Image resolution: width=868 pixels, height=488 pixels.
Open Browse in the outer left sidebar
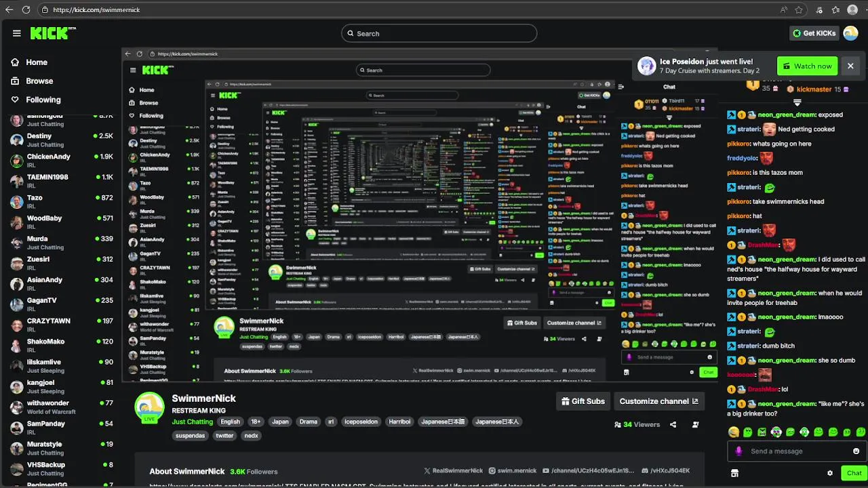(x=31, y=81)
